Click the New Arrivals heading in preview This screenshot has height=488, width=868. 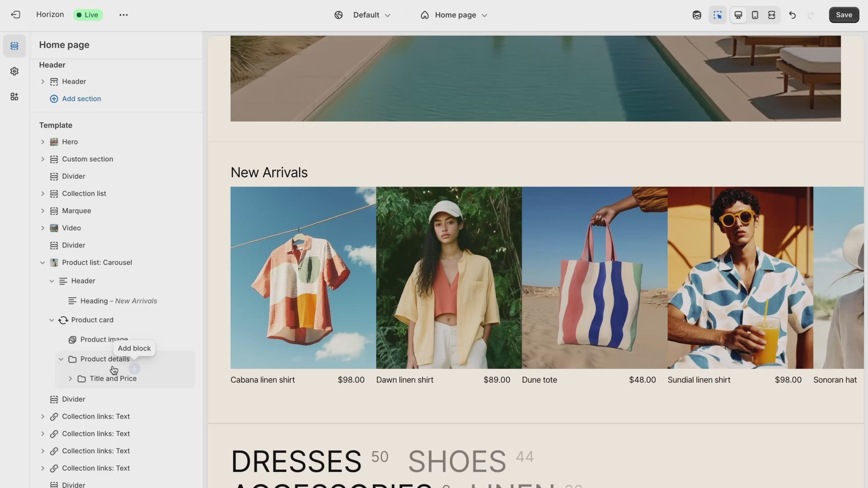(x=269, y=173)
